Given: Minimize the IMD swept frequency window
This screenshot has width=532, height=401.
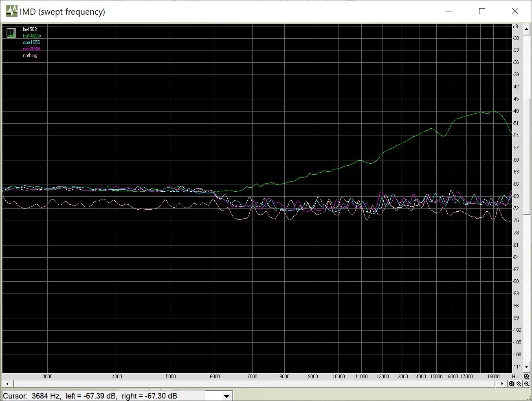Looking at the screenshot, I should (x=449, y=11).
